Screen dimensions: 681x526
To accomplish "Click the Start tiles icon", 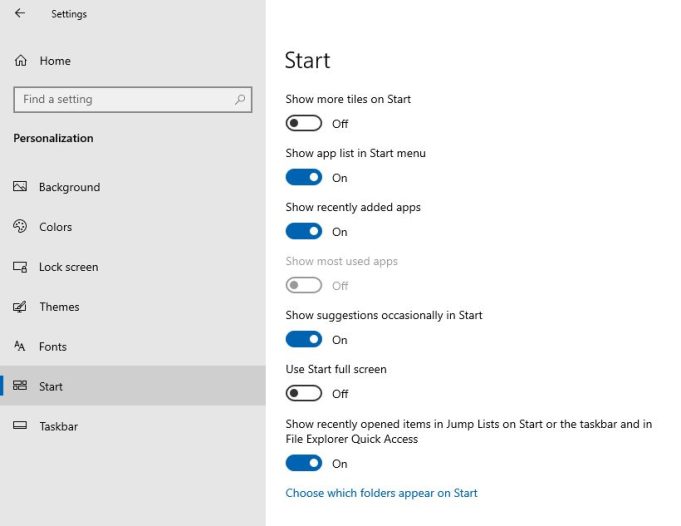I will click(x=20, y=386).
